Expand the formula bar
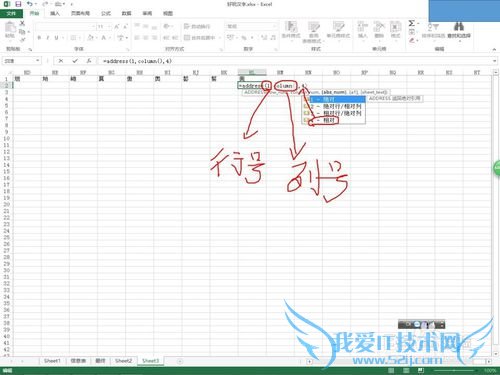 click(x=494, y=61)
